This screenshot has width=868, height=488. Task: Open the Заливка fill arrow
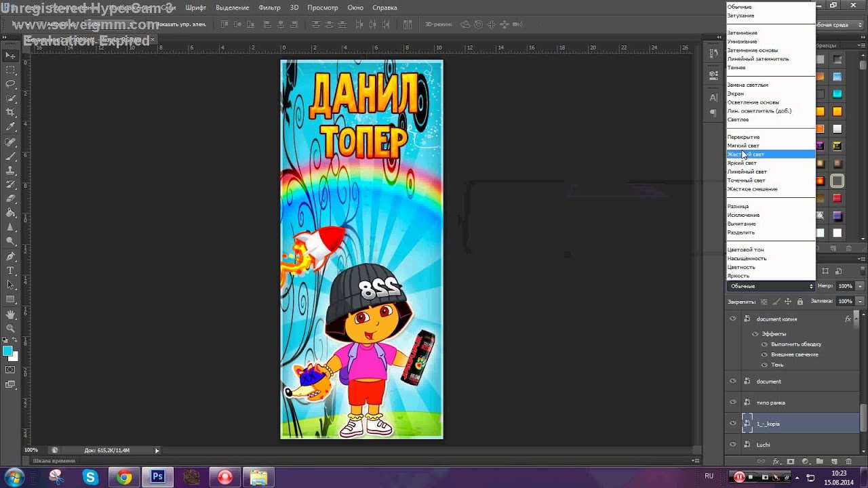click(861, 301)
